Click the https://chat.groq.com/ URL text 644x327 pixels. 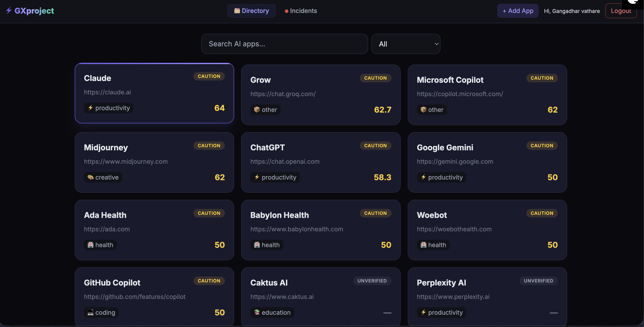pyautogui.click(x=283, y=94)
